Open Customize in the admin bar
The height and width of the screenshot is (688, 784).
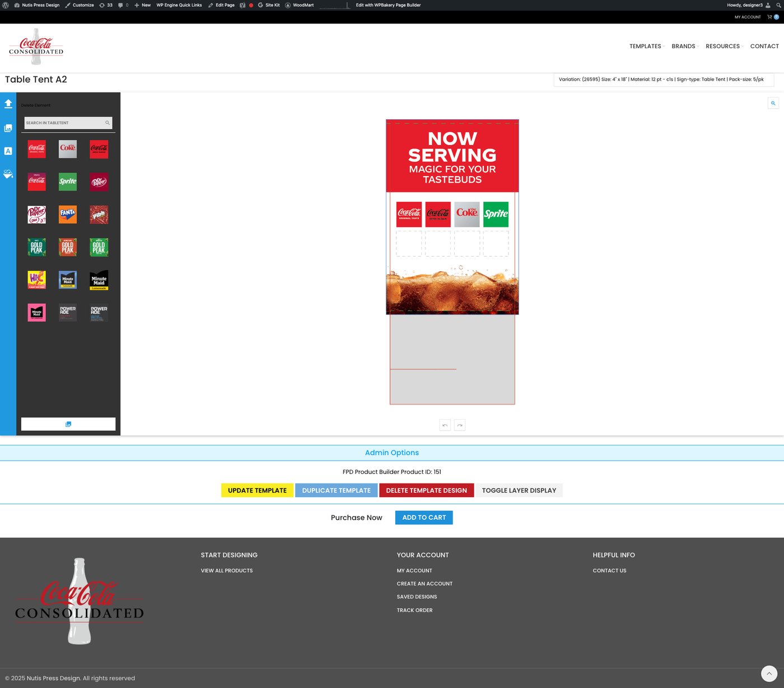[x=80, y=5]
